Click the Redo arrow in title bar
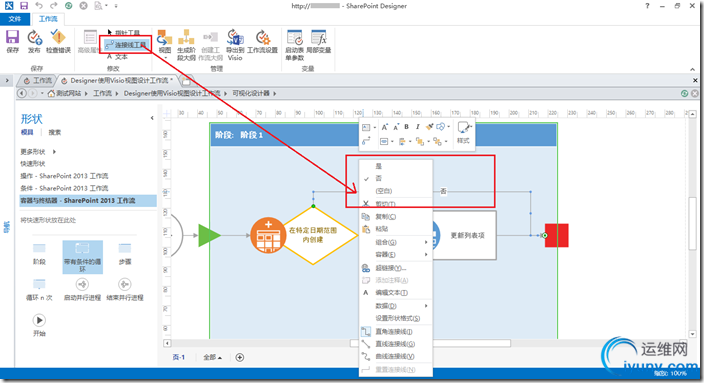 [x=53, y=6]
